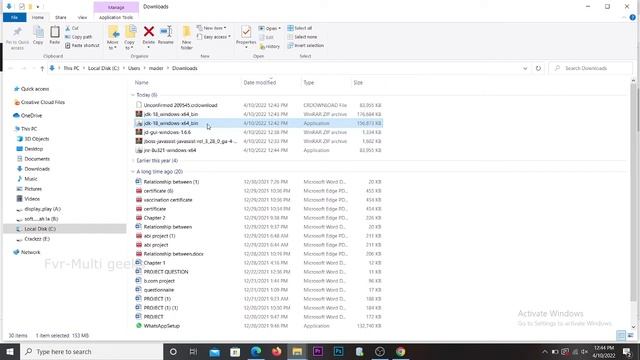Switch to Details view icon in status bar
The image size is (640, 360).
tap(621, 336)
